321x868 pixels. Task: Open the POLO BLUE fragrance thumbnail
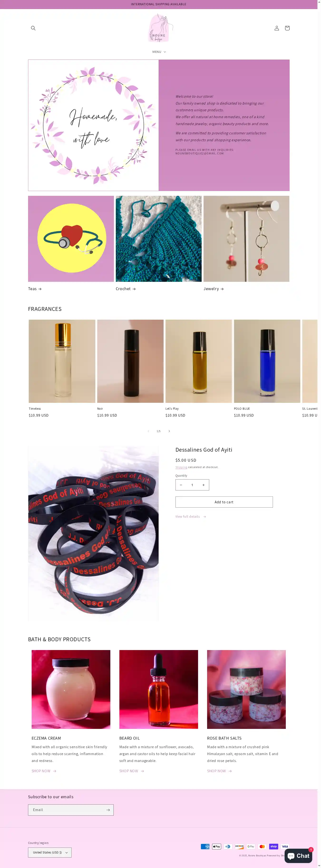[267, 361]
